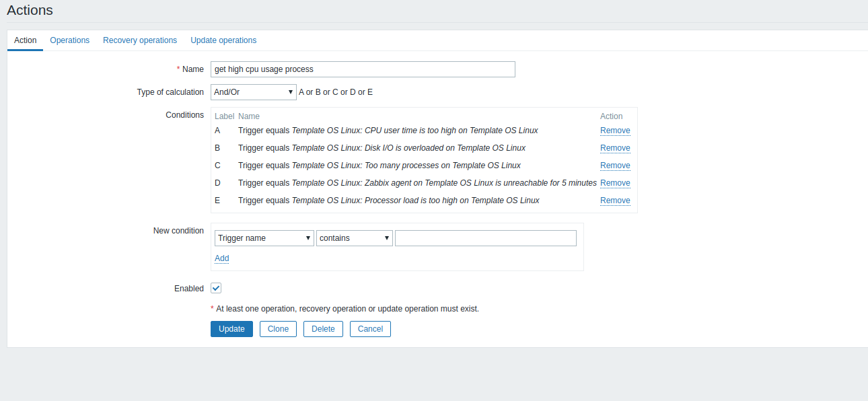The height and width of the screenshot is (401, 868).
Task: Open the contains operator dropdown
Action: point(354,238)
